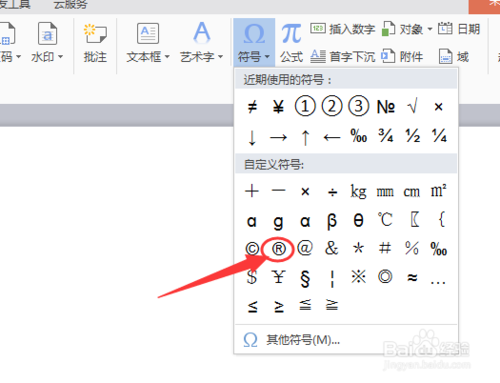Insert the asterisk * symbol
Image resolution: width=500 pixels, height=383 pixels.
[x=358, y=249]
